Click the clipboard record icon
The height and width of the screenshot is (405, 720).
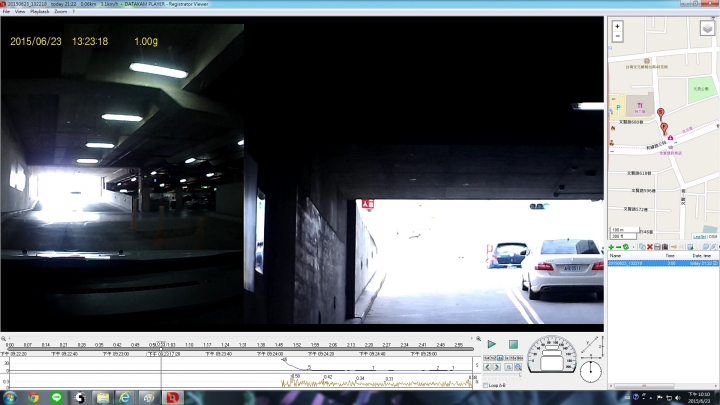point(665,247)
